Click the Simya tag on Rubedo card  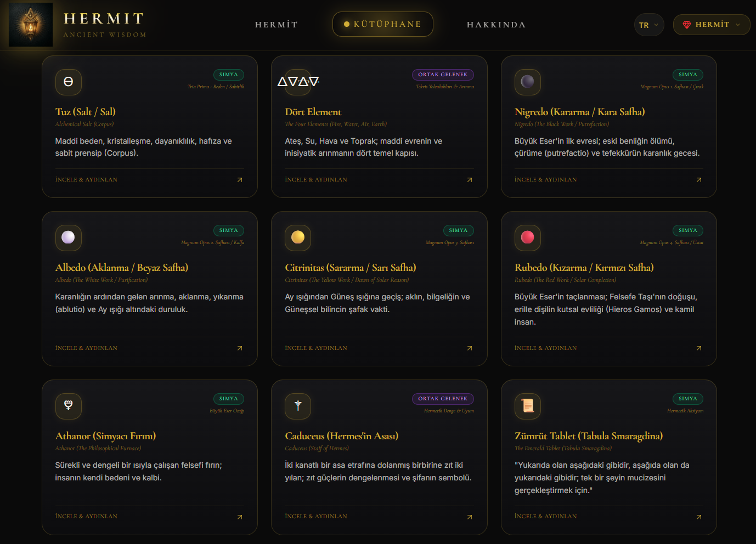point(688,230)
